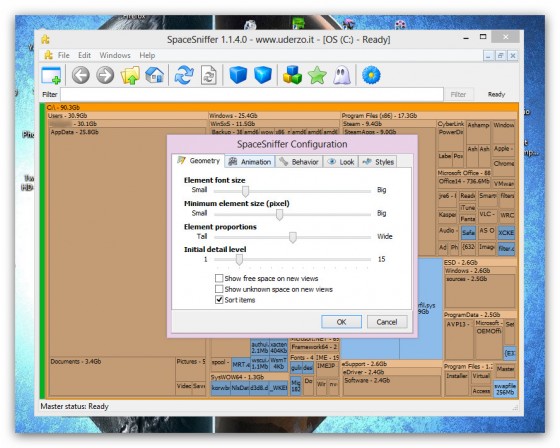This screenshot has width=560, height=448.
Task: Click the SpaceSniffer title bar app icon
Action: click(45, 39)
